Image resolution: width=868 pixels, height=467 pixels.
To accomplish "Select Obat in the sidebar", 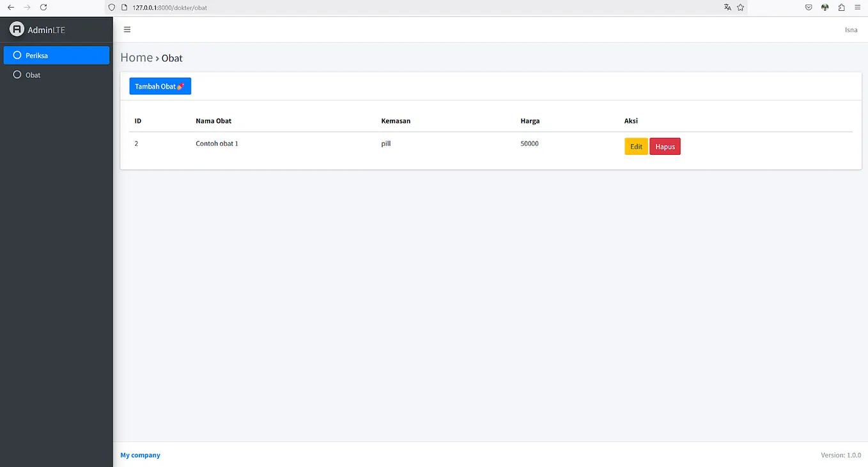I will click(32, 75).
